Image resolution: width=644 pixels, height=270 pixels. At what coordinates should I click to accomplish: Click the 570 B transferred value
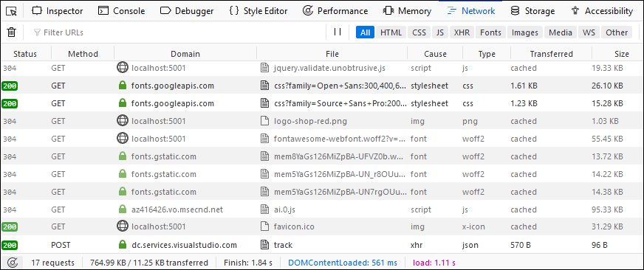click(521, 245)
